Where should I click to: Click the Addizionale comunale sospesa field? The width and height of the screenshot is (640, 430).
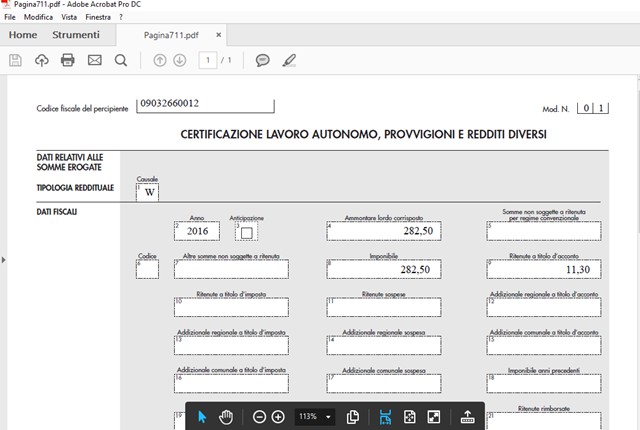pos(384,383)
